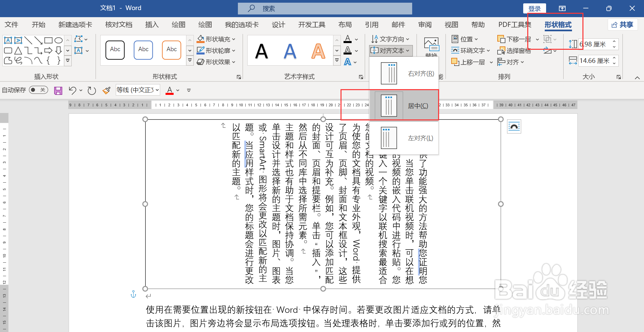
Task: Select the right block arrow shape
Action: (x=48, y=50)
